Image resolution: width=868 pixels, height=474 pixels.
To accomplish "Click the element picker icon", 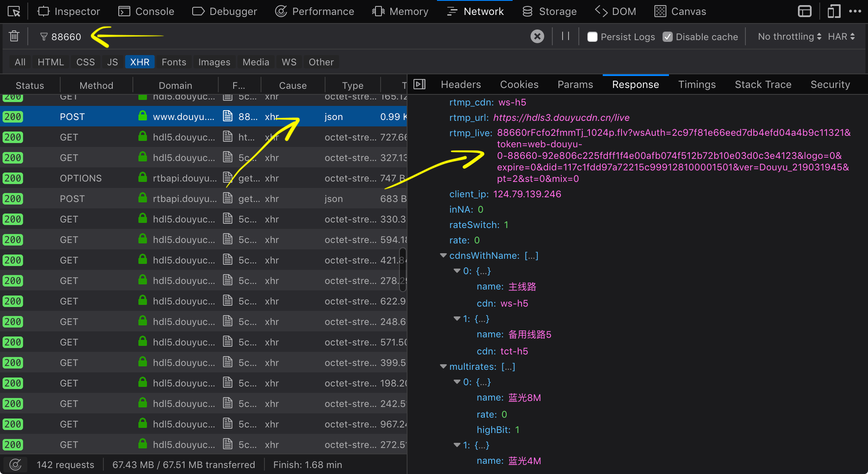I will tap(14, 12).
